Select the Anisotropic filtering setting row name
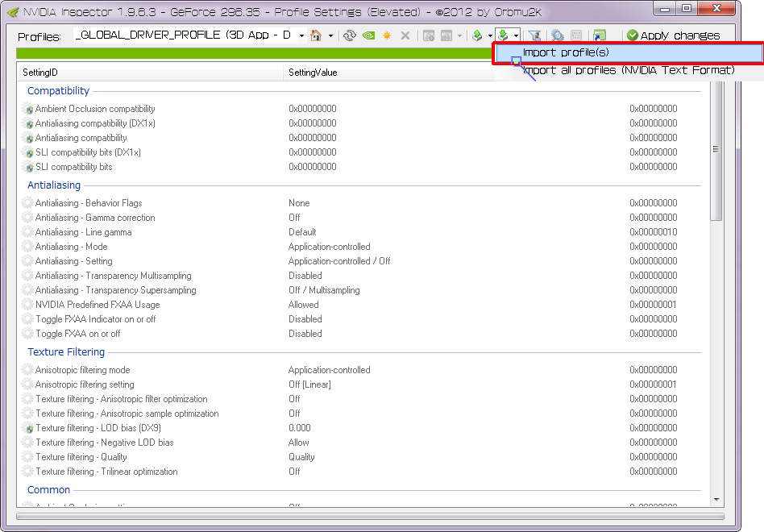This screenshot has width=764, height=532. point(85,384)
